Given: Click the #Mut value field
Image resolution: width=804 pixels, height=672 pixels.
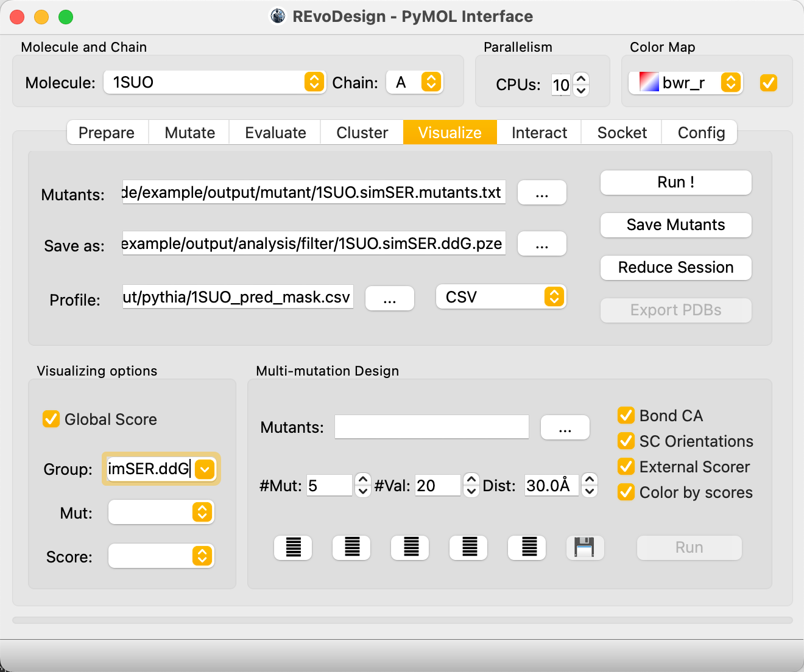Looking at the screenshot, I should pos(330,485).
